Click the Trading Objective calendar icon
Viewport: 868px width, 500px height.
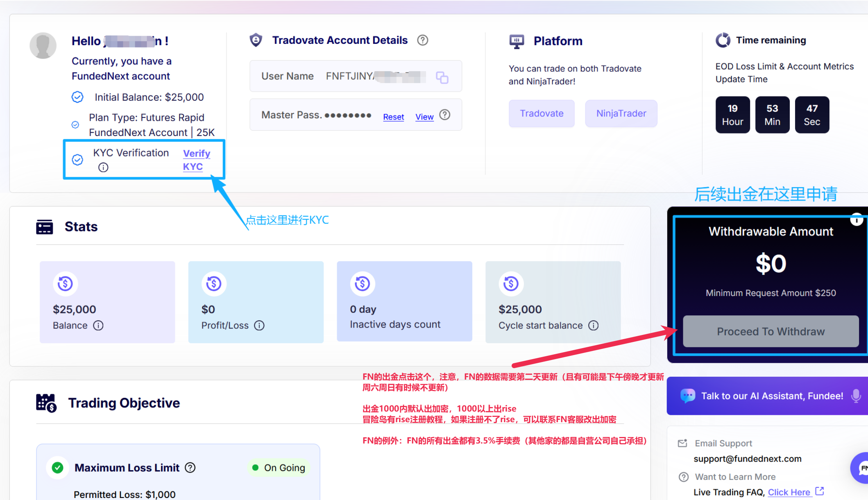(x=46, y=403)
